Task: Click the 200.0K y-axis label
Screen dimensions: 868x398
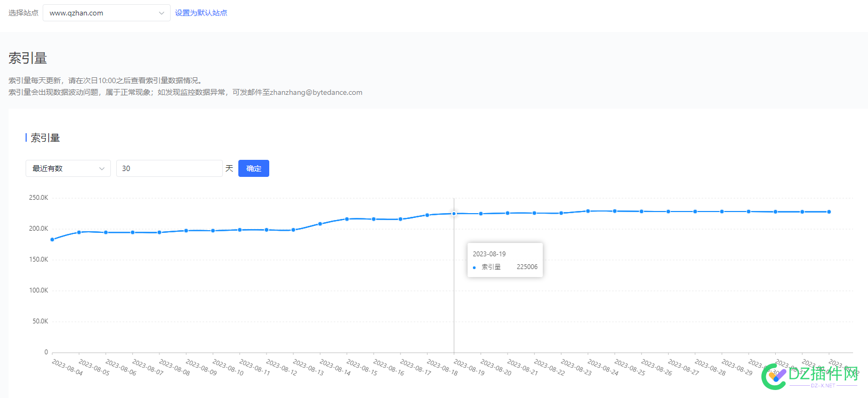Action: pyautogui.click(x=38, y=229)
